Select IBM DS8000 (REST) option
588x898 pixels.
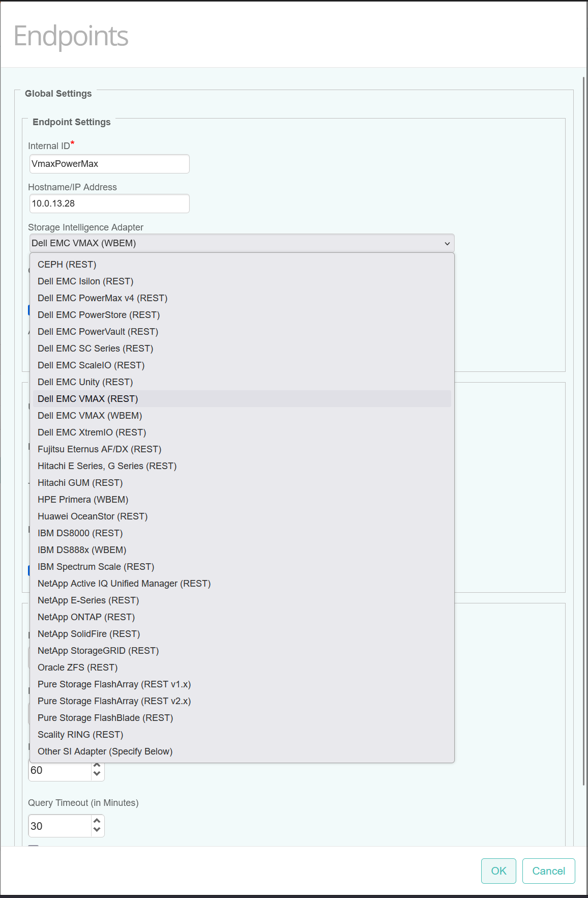pyautogui.click(x=242, y=533)
